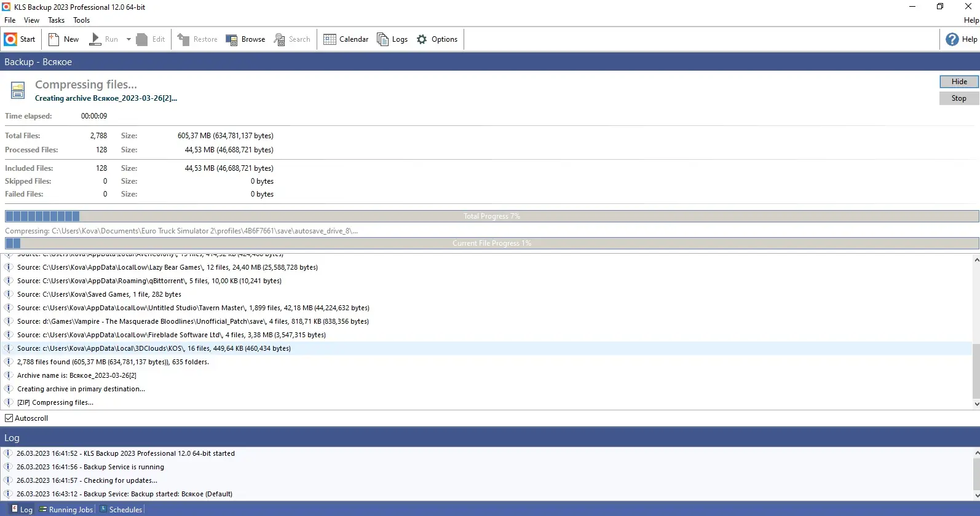Image resolution: width=980 pixels, height=516 pixels.
Task: Hide the backup progress panel
Action: coord(959,82)
